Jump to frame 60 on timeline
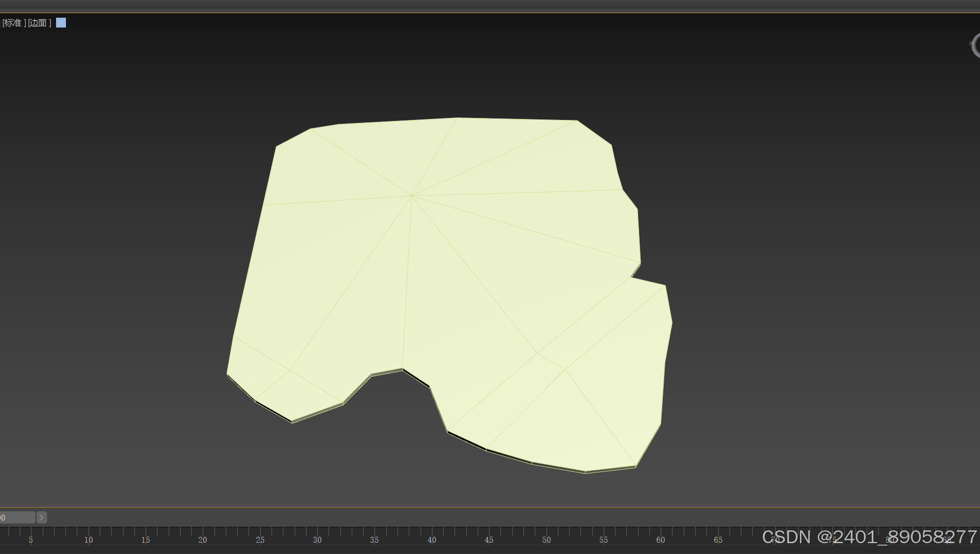The image size is (980, 554). coord(660,539)
